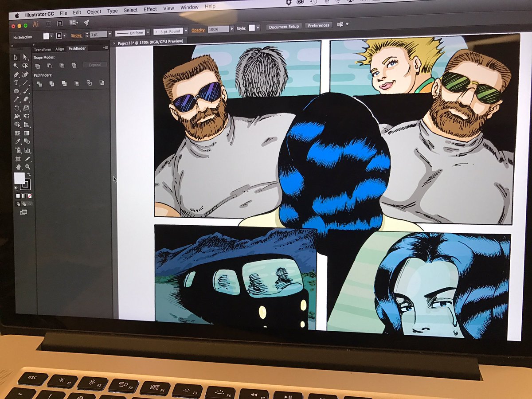The image size is (532, 399).
Task: Set paint mode to Color
Action: pos(18,196)
